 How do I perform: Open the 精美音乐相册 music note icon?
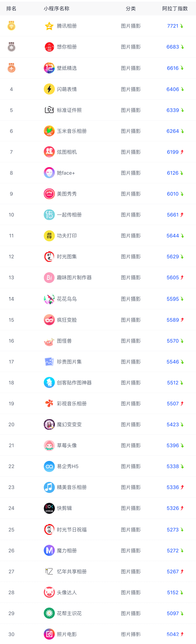pyautogui.click(x=49, y=487)
